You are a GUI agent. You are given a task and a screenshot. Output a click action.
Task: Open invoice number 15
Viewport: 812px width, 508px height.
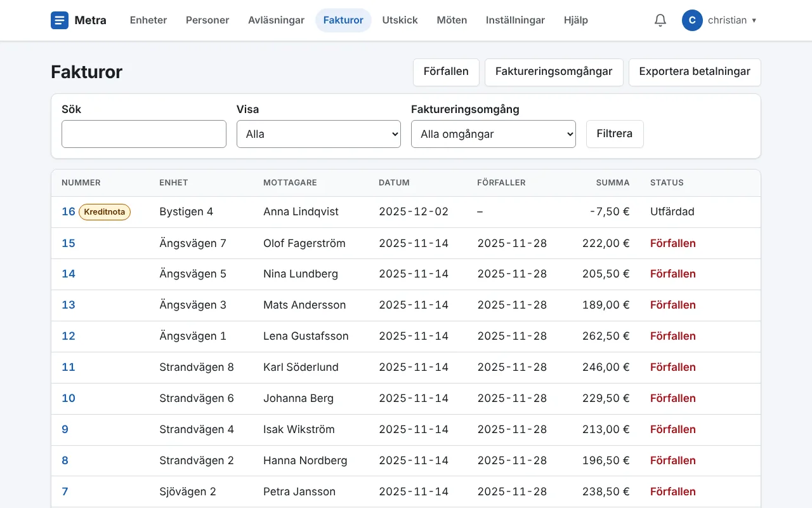tap(69, 243)
